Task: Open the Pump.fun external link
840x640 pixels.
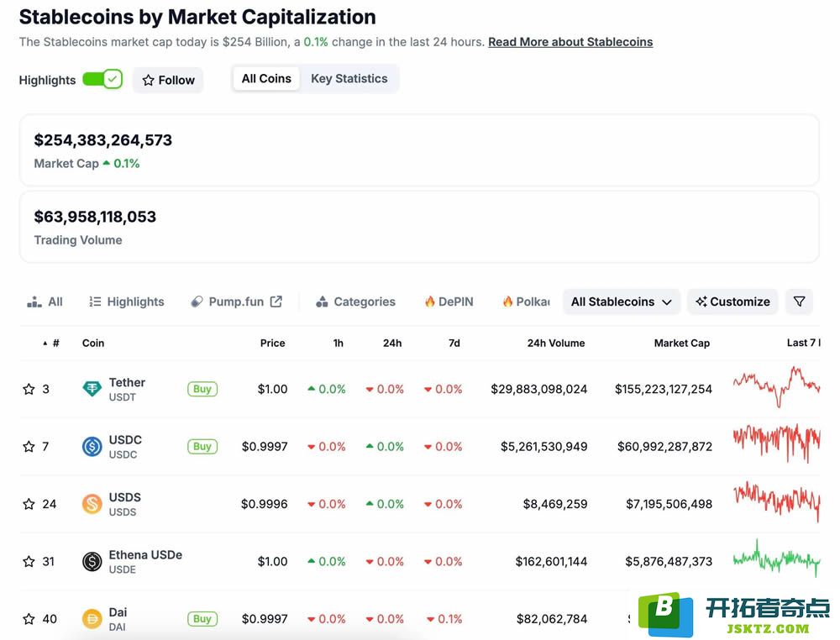Action: pyautogui.click(x=236, y=302)
